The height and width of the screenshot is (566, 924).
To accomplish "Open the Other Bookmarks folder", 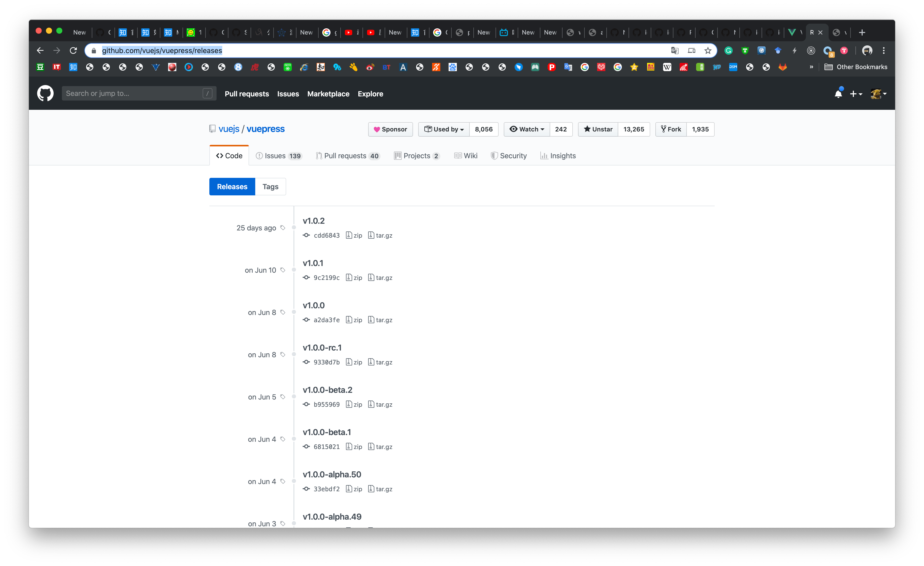I will [856, 67].
